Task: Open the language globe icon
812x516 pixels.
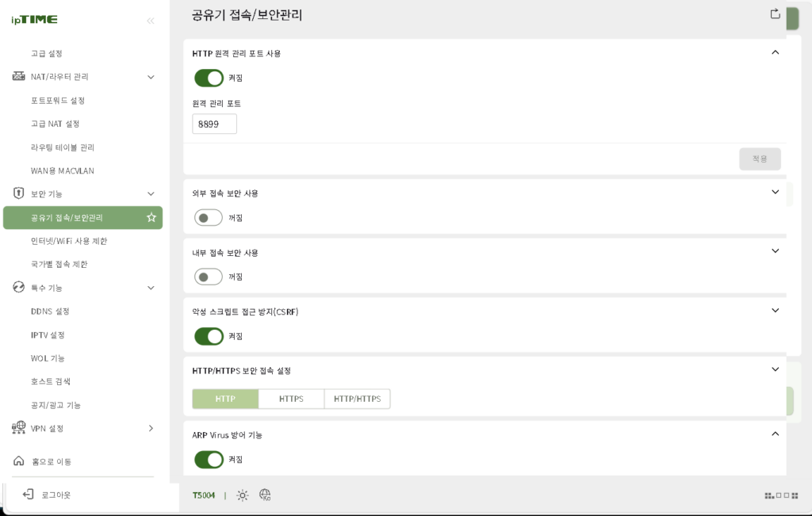Action: pyautogui.click(x=266, y=495)
